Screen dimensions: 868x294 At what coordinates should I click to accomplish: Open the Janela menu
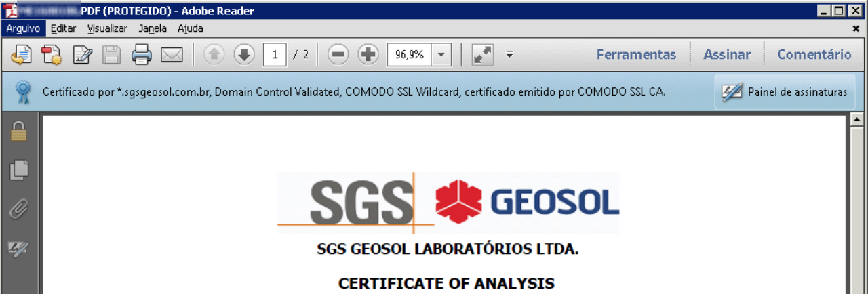153,28
